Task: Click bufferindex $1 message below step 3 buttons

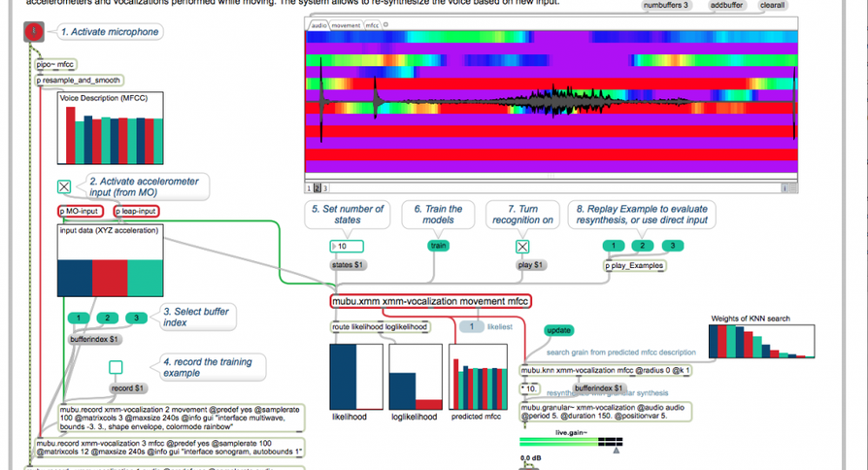Action: [94, 339]
